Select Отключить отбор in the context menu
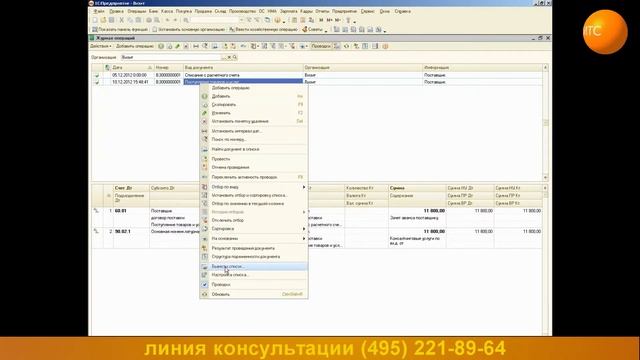This screenshot has height=360, width=640. 253,220
